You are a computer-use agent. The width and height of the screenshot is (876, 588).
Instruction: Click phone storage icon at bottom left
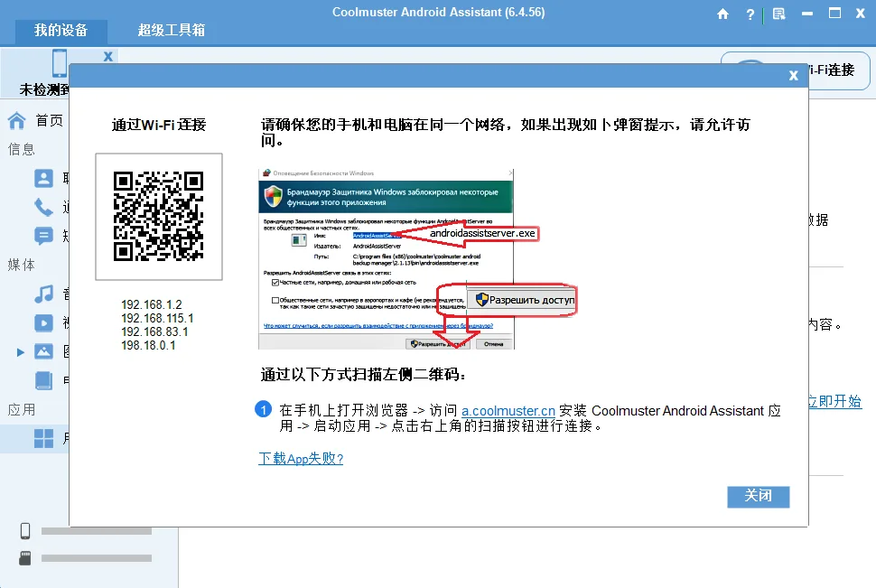click(25, 530)
